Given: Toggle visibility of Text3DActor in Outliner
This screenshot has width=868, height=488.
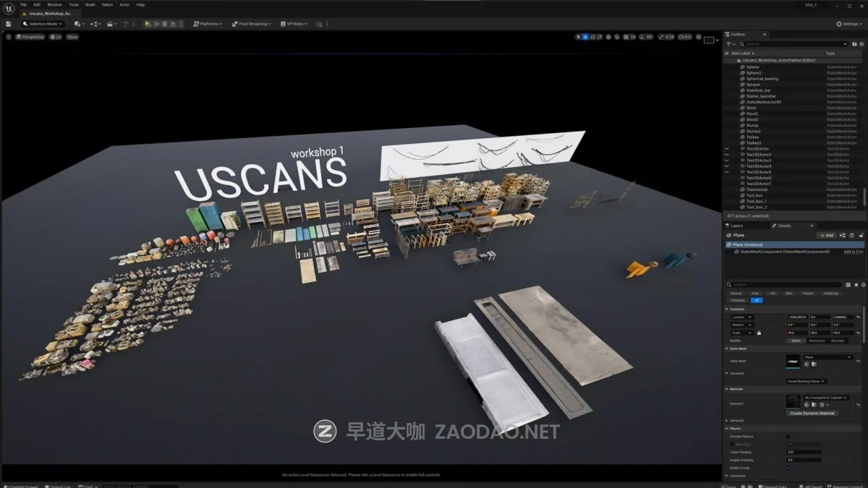Looking at the screenshot, I should click(727, 149).
